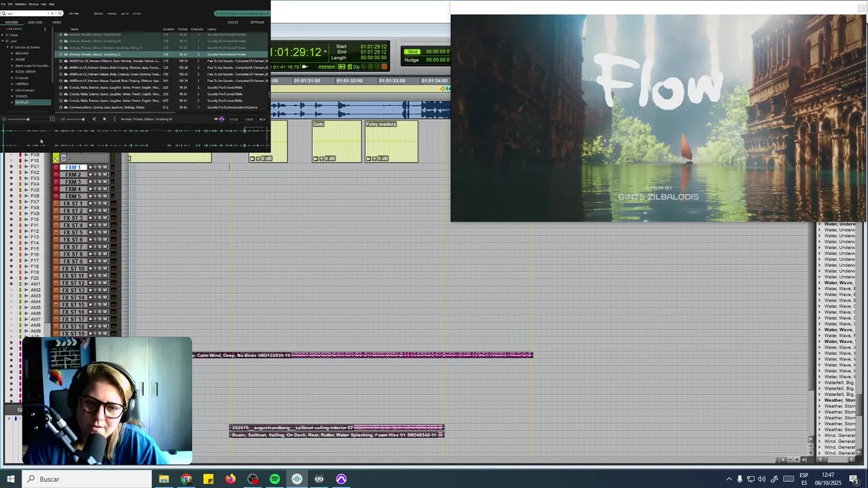The width and height of the screenshot is (868, 488).
Task: Expand the ZAPSPLAT folder
Action: 12,102
